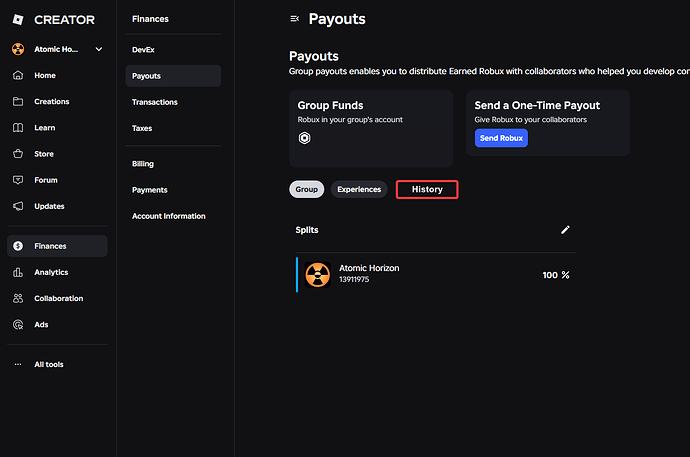Open the Collaboration label in sidebar
This screenshot has height=457, width=690.
(x=59, y=298)
